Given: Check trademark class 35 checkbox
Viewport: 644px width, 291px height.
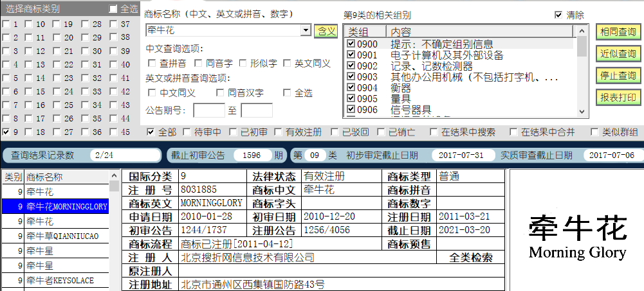Looking at the screenshot, I should 86,118.
